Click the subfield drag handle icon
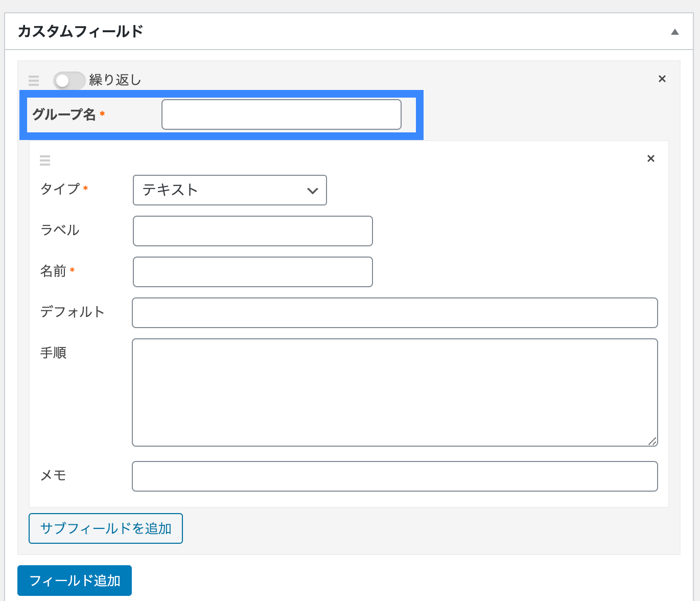Image resolution: width=700 pixels, height=601 pixels. [x=45, y=160]
